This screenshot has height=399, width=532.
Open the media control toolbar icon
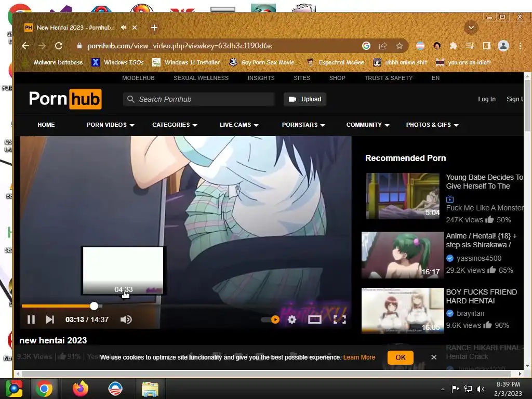(470, 46)
